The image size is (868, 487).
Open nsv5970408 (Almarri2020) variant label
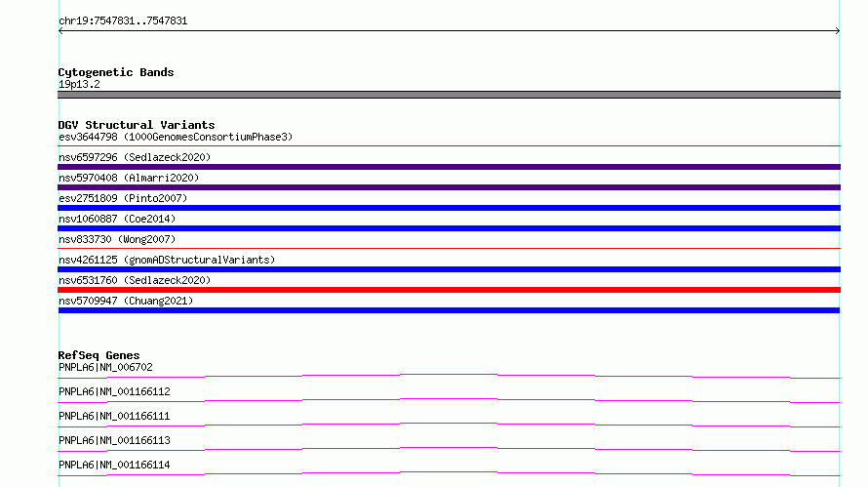(129, 178)
